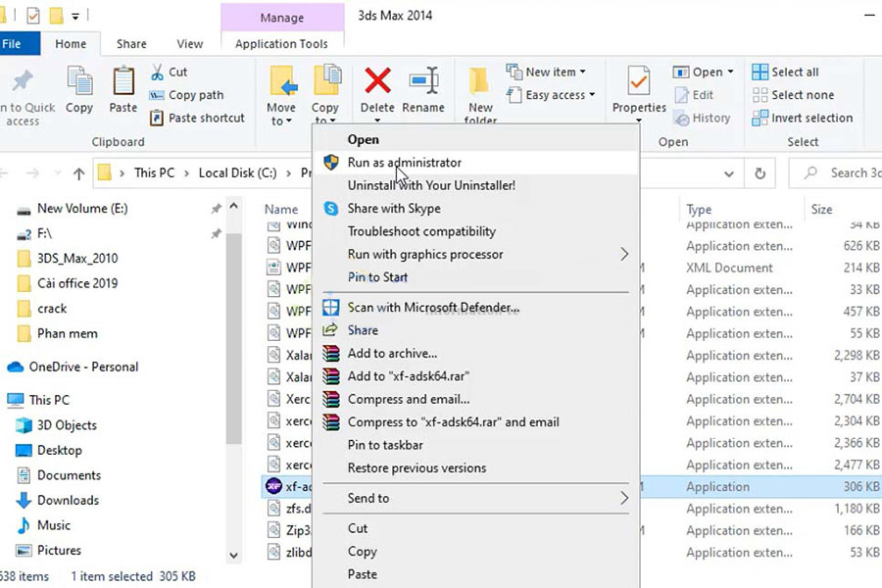The width and height of the screenshot is (882, 588).
Task: Click the Pin to Quick access icon
Action: click(23, 81)
